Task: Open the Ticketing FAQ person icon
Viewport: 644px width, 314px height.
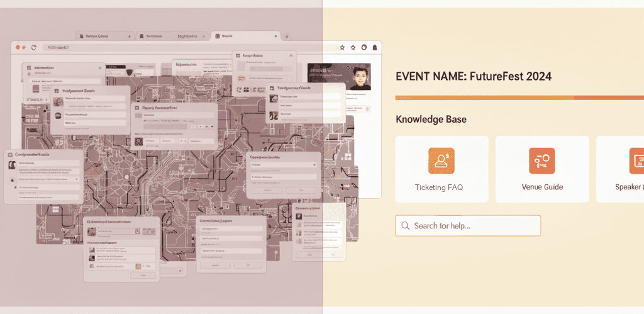Action: click(441, 160)
